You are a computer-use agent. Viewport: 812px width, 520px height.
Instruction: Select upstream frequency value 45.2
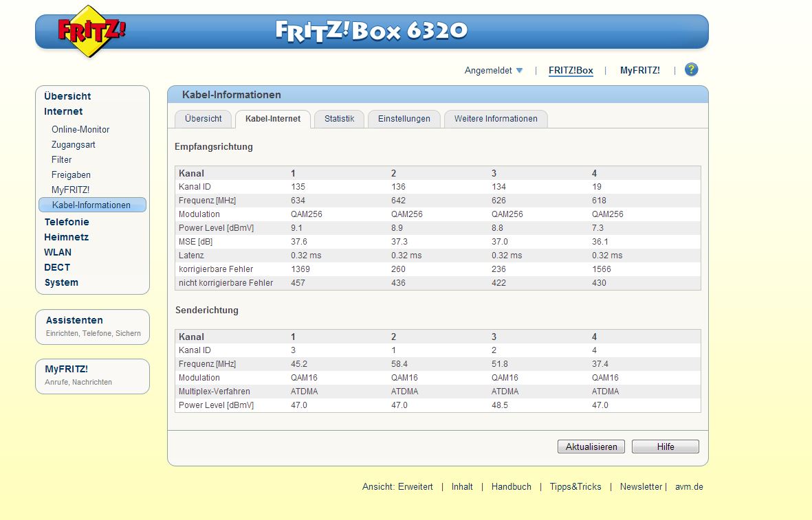pyautogui.click(x=299, y=364)
